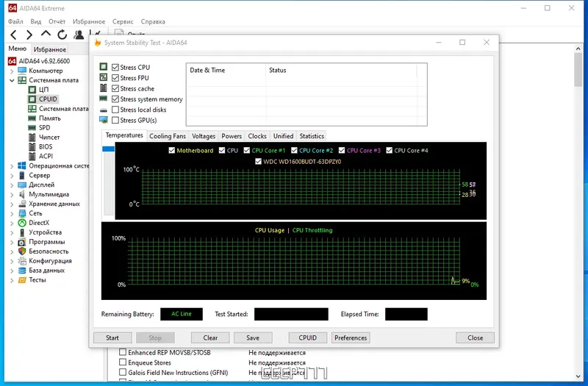Click the main window vertical scrollbar

[578, 212]
